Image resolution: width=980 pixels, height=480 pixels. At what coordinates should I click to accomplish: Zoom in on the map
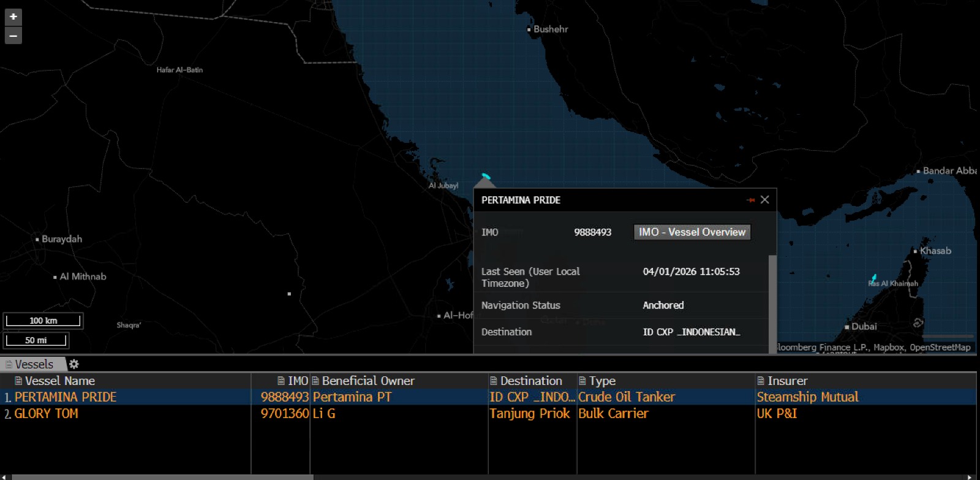pyautogui.click(x=13, y=17)
